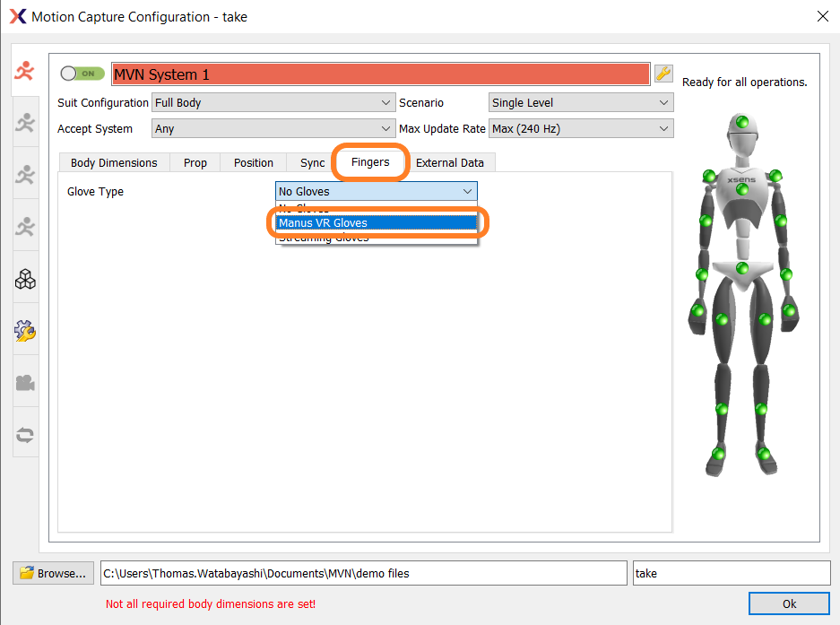Open the Scenario dropdown showing Single Level
840x625 pixels.
click(580, 102)
